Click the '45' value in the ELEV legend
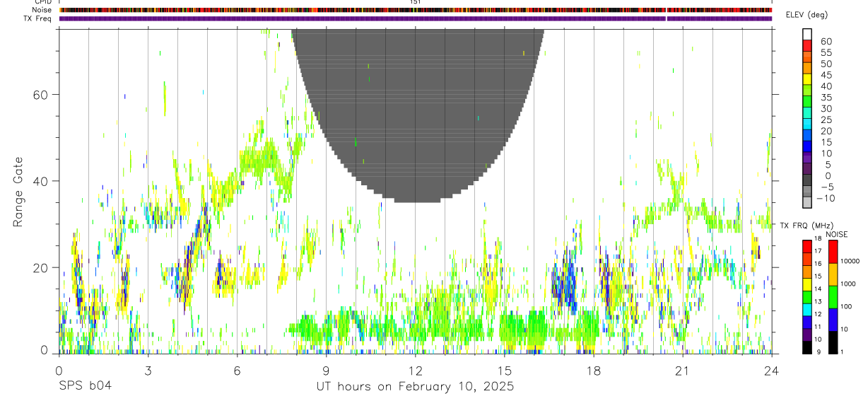The image size is (868, 401). (x=825, y=75)
